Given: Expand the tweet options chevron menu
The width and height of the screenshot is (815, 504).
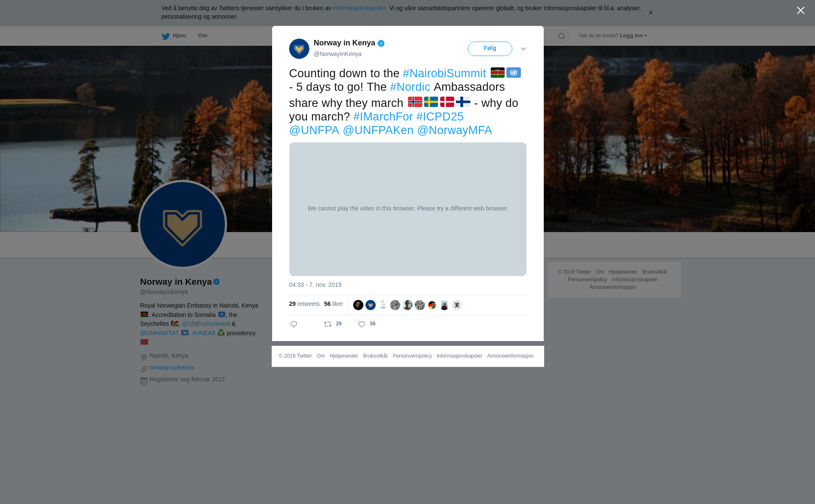Looking at the screenshot, I should coord(523,49).
